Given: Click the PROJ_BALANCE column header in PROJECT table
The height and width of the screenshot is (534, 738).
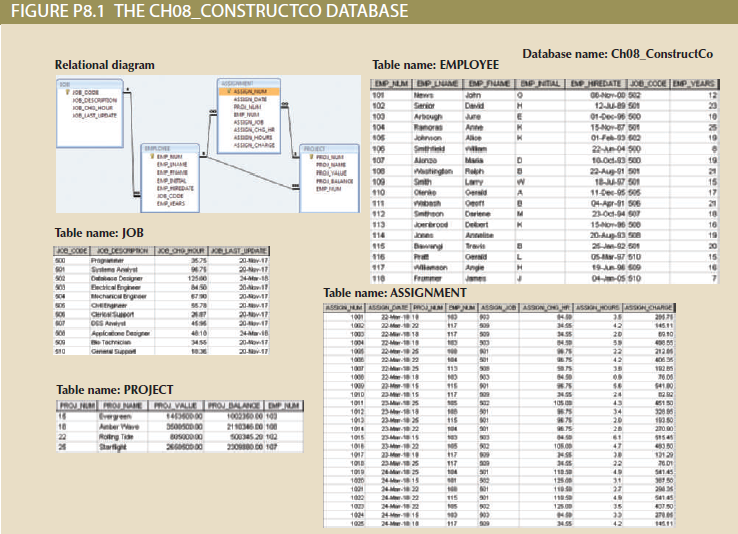Looking at the screenshot, I should 234,406.
